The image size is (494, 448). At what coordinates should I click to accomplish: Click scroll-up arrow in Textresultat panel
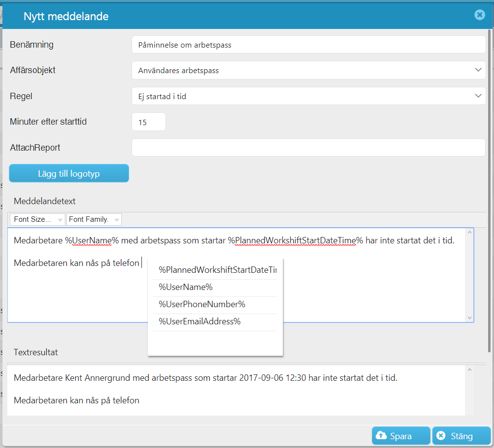469,369
